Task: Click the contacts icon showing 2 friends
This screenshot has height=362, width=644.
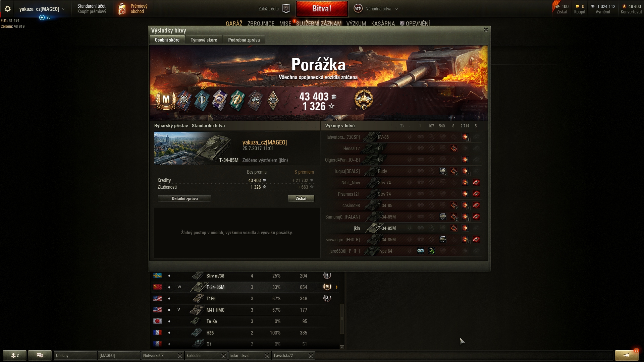Action: pyautogui.click(x=15, y=355)
